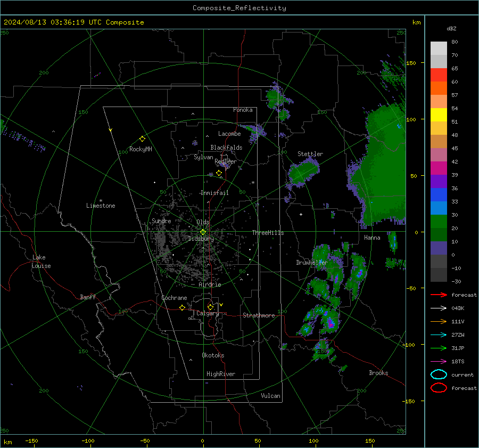Click the white 04DK arrow legend icon
The width and height of the screenshot is (479, 448).
[439, 308]
